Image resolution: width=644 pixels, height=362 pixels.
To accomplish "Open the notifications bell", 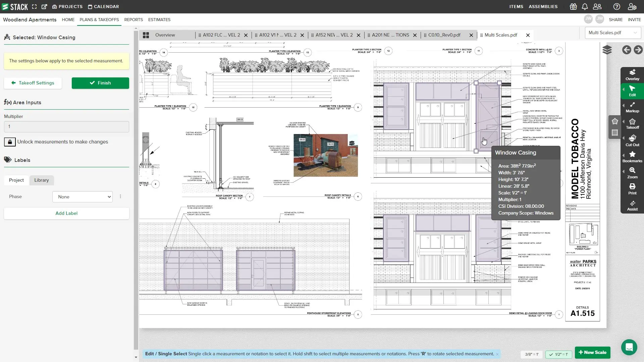I will [585, 7].
